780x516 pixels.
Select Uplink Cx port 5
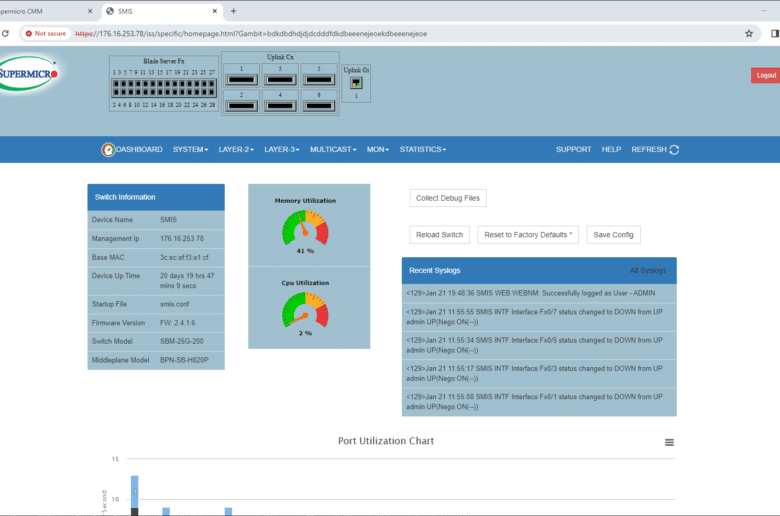coord(319,80)
